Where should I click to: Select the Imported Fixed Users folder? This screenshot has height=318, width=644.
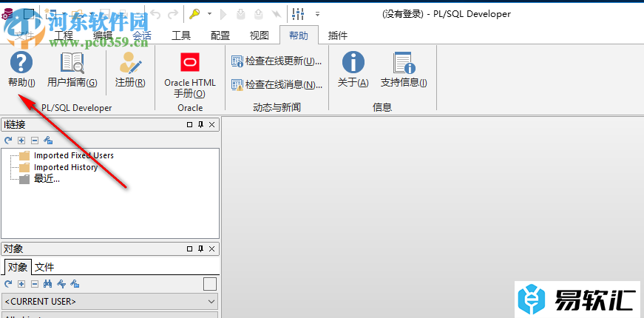tap(73, 155)
